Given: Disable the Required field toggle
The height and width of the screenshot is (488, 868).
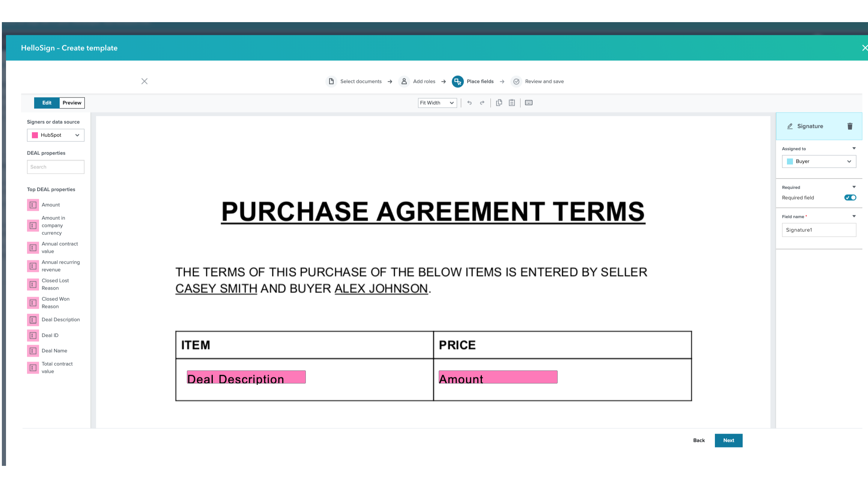Looking at the screenshot, I should (x=850, y=197).
